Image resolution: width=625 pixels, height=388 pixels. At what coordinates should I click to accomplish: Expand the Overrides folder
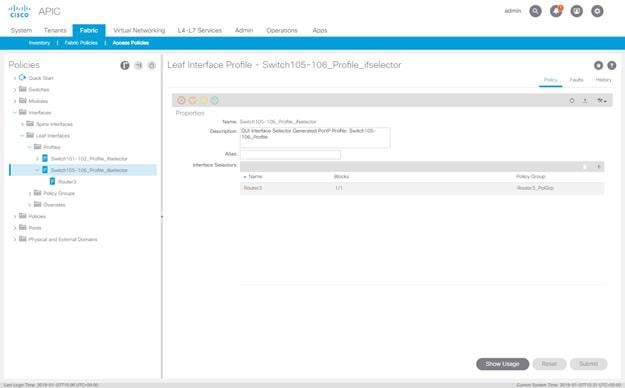click(30, 205)
